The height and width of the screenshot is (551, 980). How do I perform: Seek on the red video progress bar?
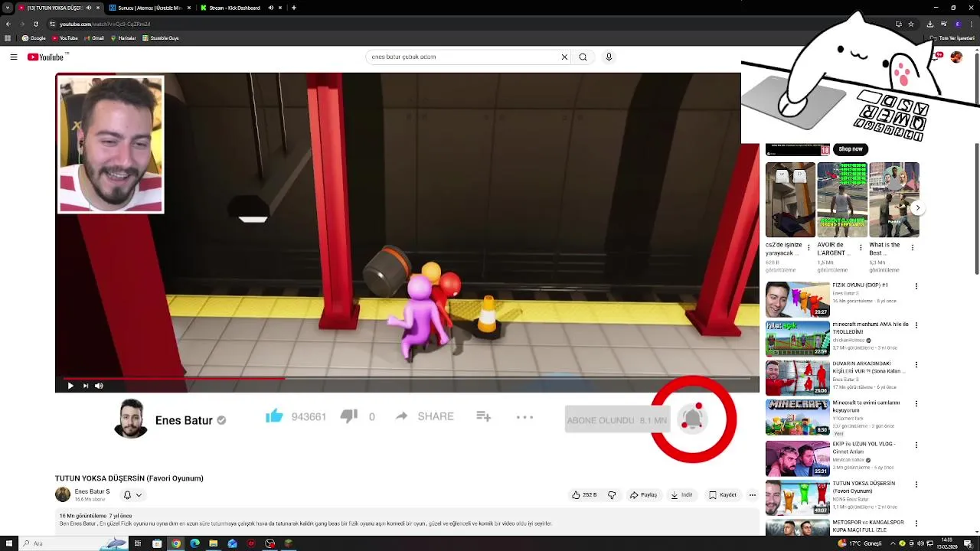[407, 378]
